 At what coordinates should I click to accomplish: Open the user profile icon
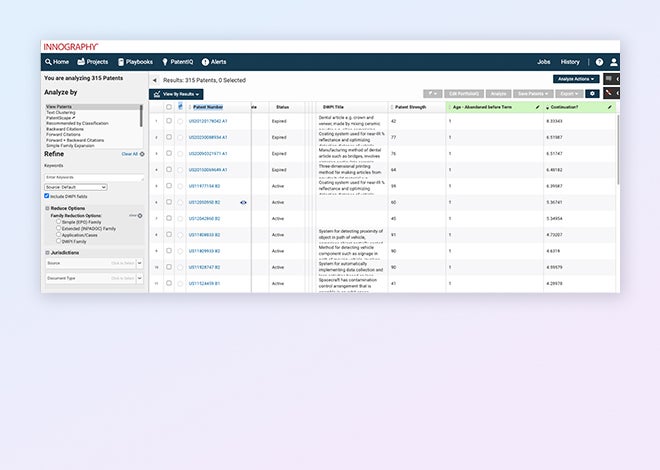point(614,62)
